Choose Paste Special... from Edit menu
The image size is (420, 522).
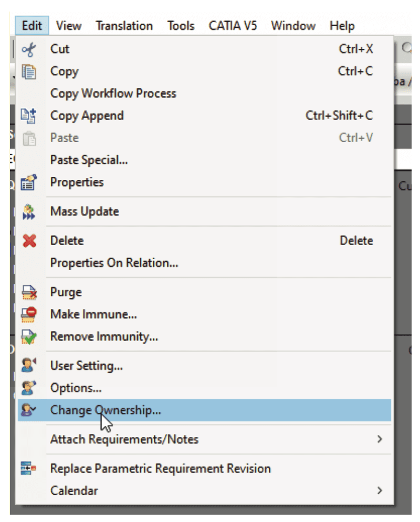pyautogui.click(x=204, y=160)
